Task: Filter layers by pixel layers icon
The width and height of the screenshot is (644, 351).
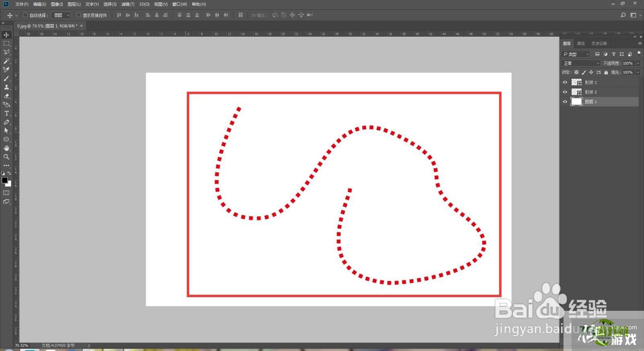Action: point(597,54)
